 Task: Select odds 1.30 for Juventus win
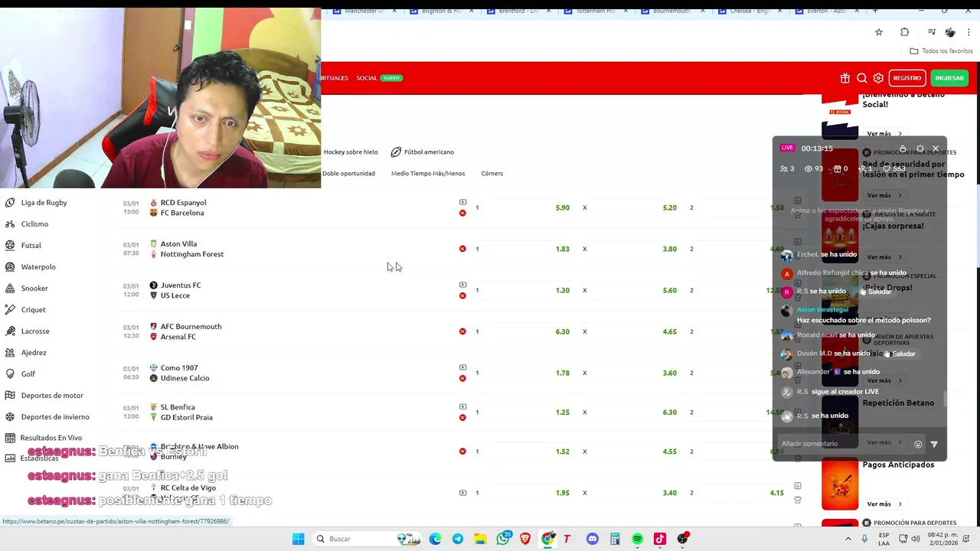point(563,290)
